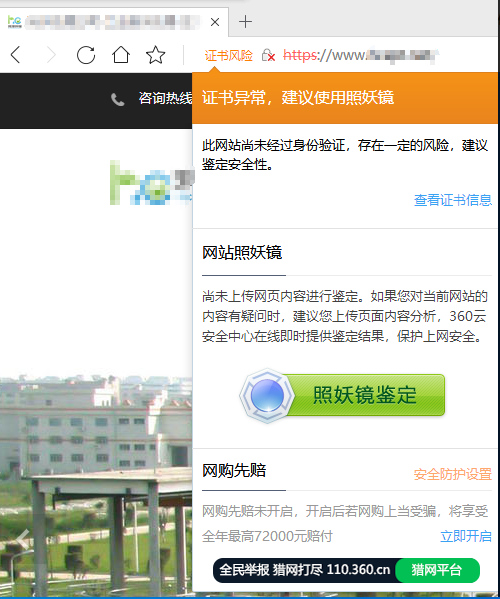Click the 此网站尚未经过身份验证 warning text
The width and height of the screenshot is (500, 599).
pyautogui.click(x=345, y=155)
